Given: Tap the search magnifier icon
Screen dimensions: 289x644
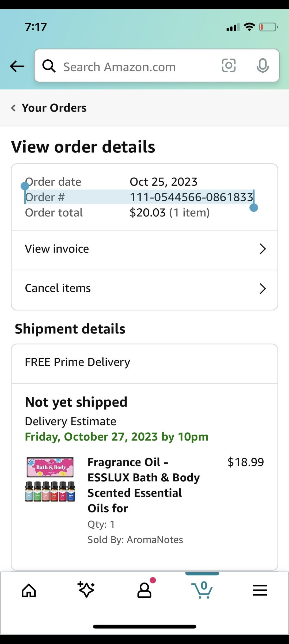Looking at the screenshot, I should pos(49,66).
